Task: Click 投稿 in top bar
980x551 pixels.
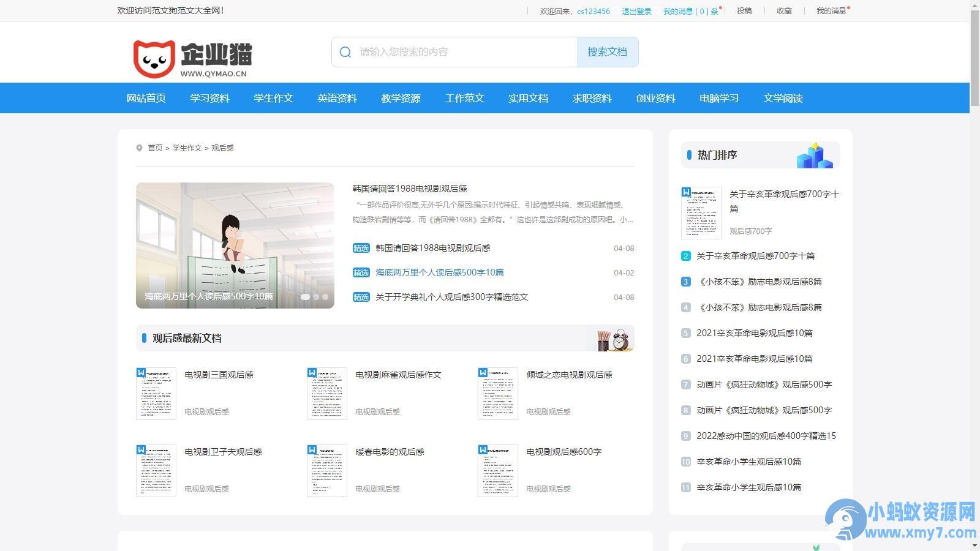Action: pos(745,11)
